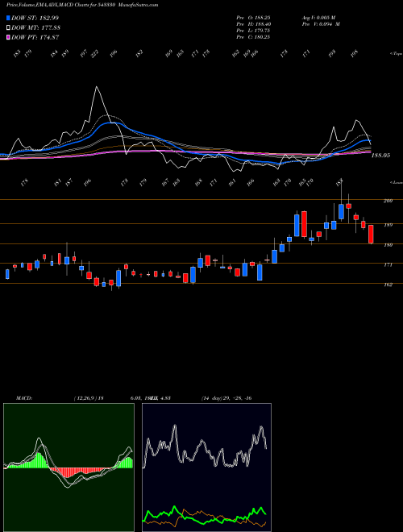Click the 'Pre C: 180.25' value
Viewport: 403px width, 532px height.
(253, 37)
